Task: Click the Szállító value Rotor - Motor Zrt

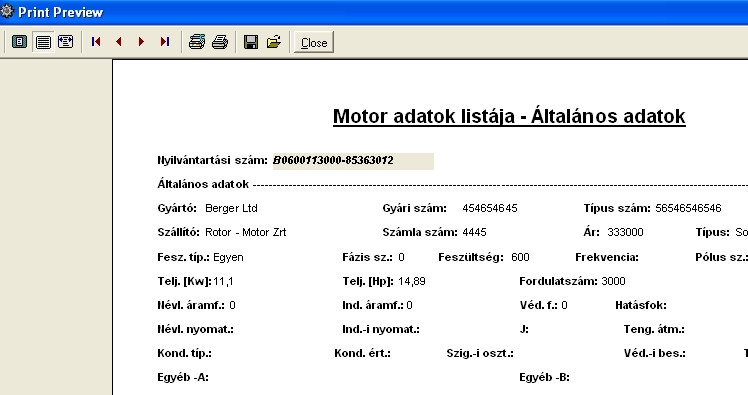Action: coord(246,232)
